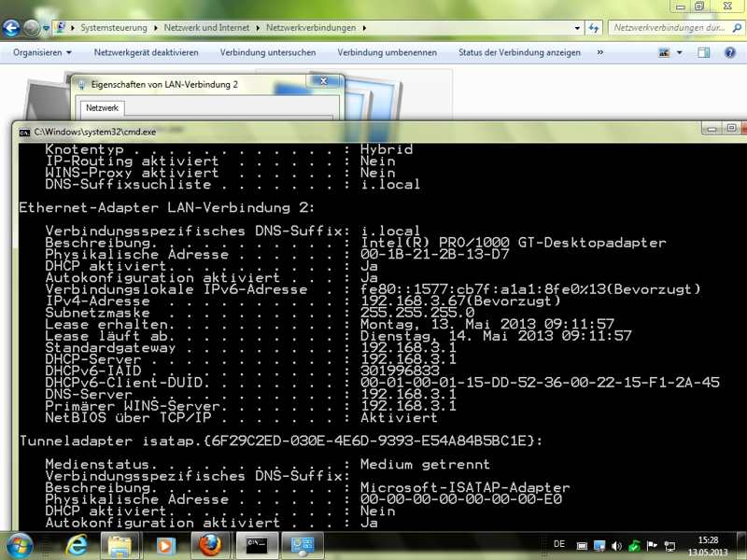Open the view options dropdown arrow
The width and height of the screenshot is (747, 560).
pos(680,53)
